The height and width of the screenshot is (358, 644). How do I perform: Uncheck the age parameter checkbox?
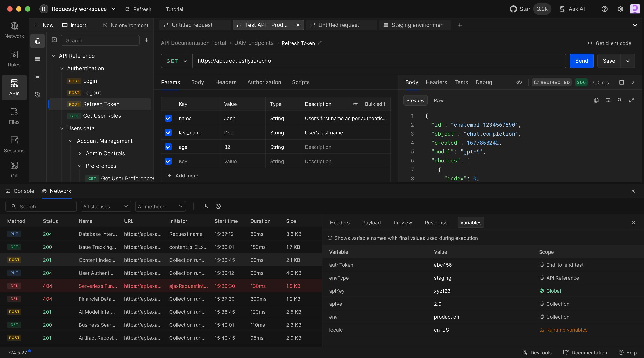[168, 147]
